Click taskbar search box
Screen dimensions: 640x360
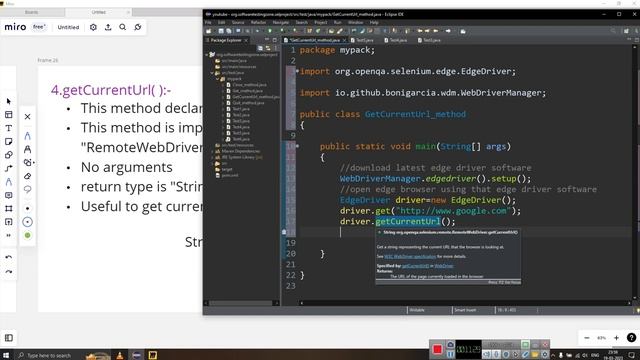pyautogui.click(x=48, y=356)
